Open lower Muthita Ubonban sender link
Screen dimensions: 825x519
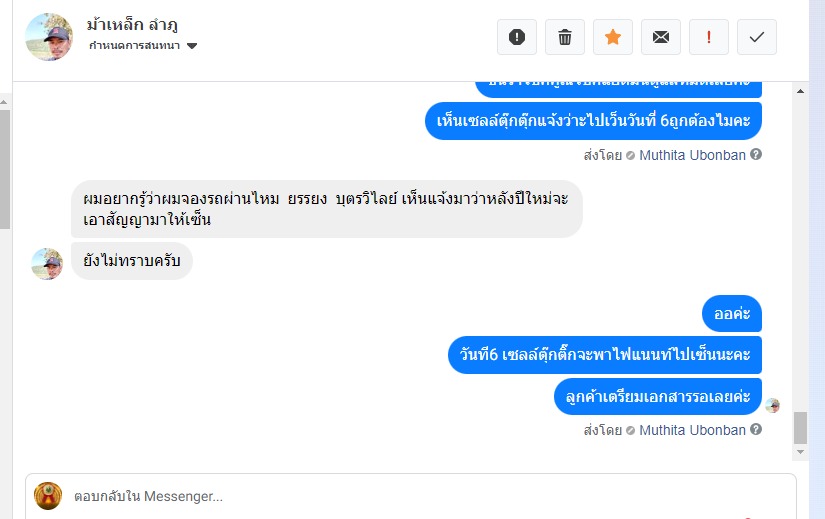click(x=692, y=430)
